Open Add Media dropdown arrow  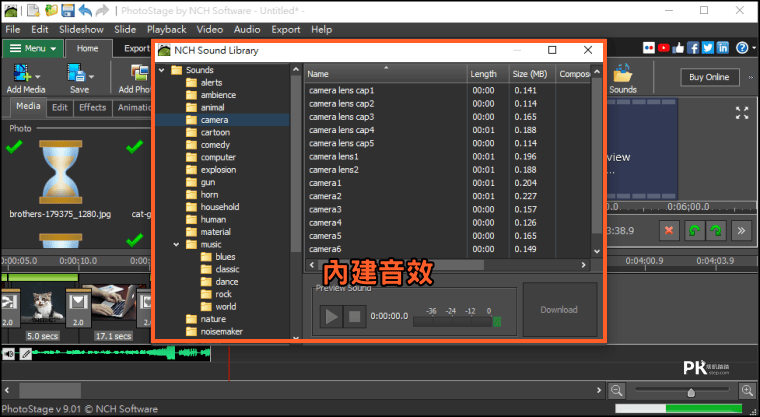point(38,77)
